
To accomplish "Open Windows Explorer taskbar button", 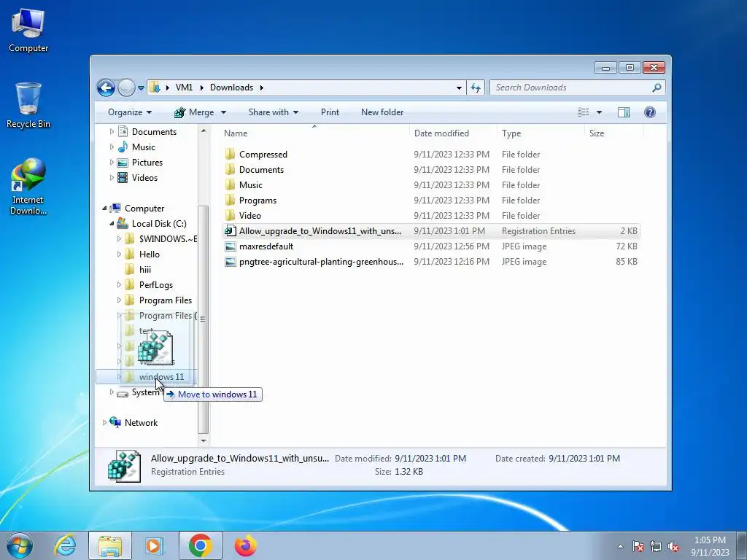I will tap(110, 545).
